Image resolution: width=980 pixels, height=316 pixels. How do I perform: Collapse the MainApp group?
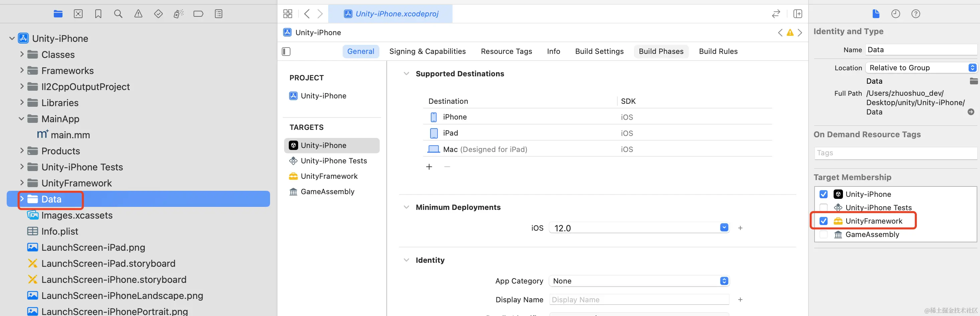tap(22, 119)
